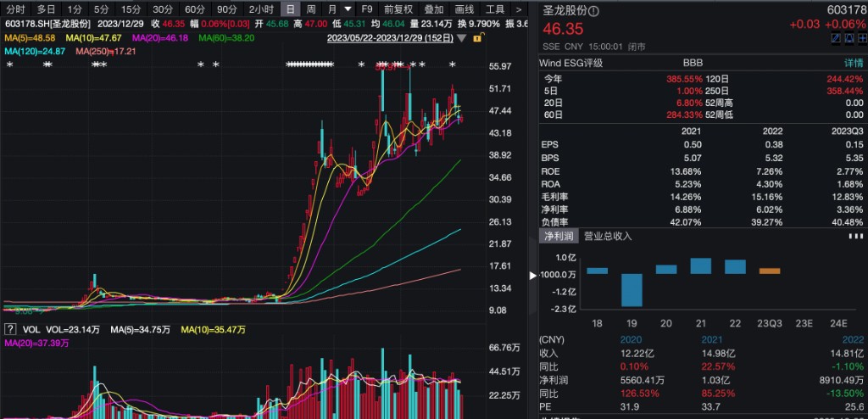The height and width of the screenshot is (419, 868).
Task: Click the orange 23Q3 net profit bar
Action: (x=770, y=271)
